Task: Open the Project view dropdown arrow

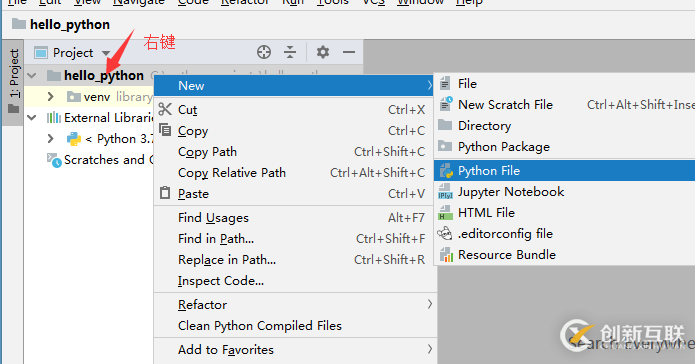Action: [x=105, y=53]
